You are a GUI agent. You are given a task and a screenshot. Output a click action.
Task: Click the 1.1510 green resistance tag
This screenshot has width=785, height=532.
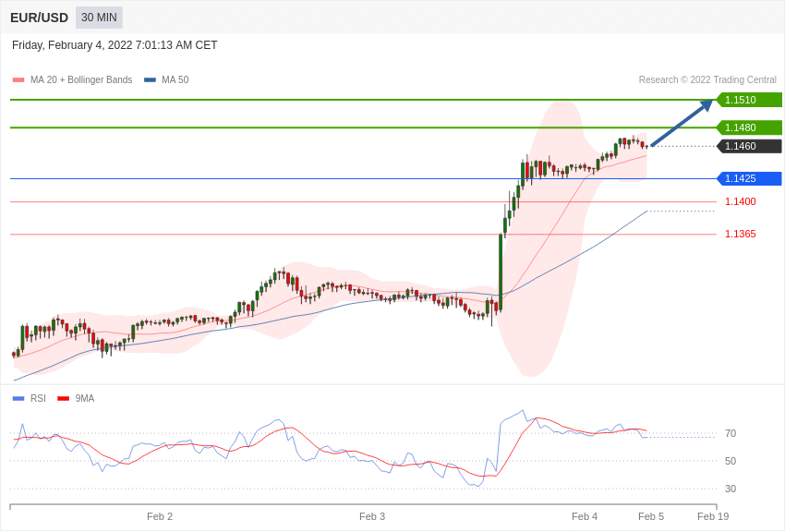coord(749,100)
